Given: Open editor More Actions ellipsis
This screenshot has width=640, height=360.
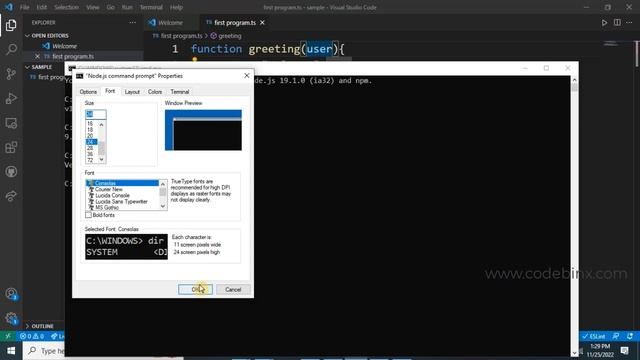Looking at the screenshot, I should [x=629, y=23].
